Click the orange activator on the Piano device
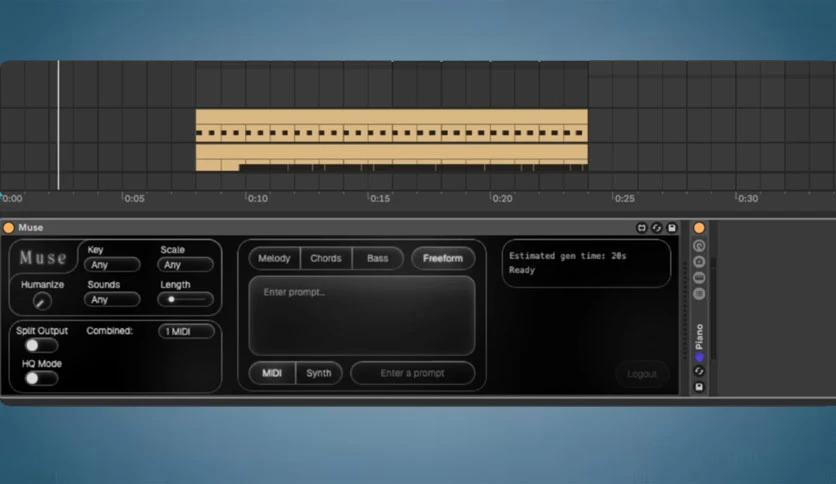 [699, 228]
